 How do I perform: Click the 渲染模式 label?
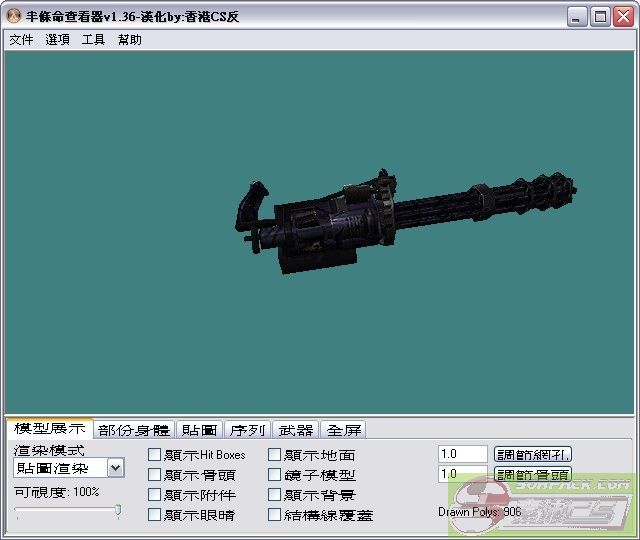point(49,451)
